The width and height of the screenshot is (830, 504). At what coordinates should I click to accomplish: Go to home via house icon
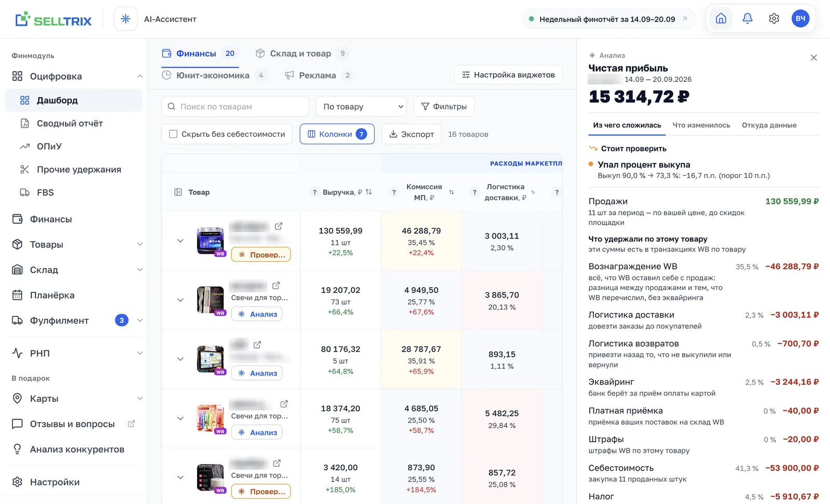(x=721, y=19)
